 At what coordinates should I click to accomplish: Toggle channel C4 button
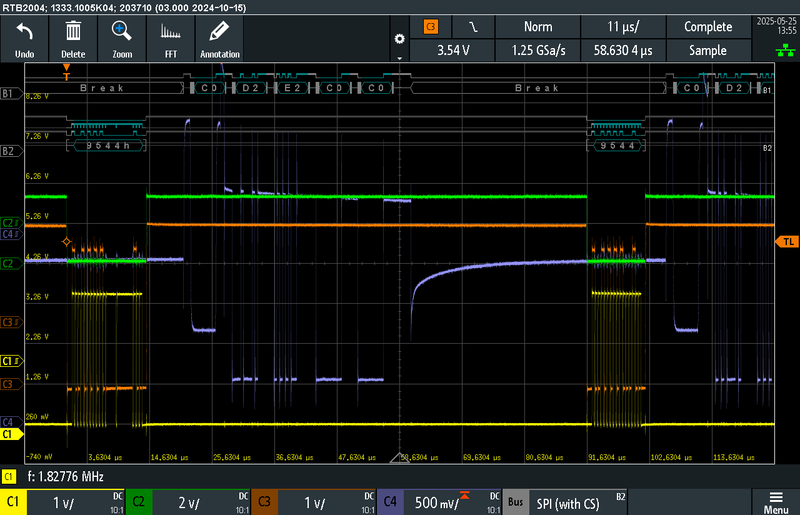point(390,502)
